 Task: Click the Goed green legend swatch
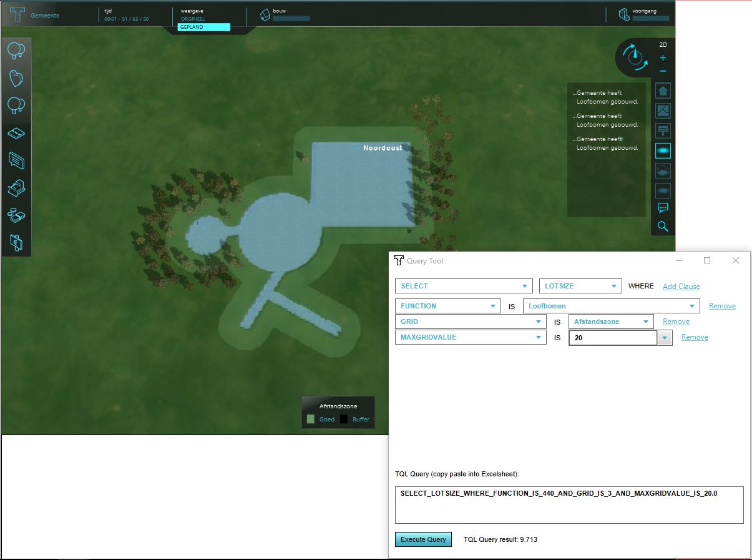pos(310,419)
